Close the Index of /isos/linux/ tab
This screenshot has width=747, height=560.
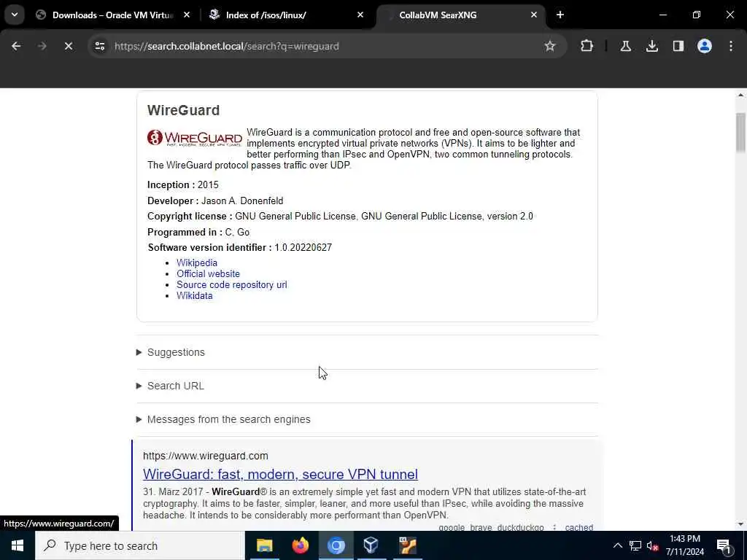360,15
